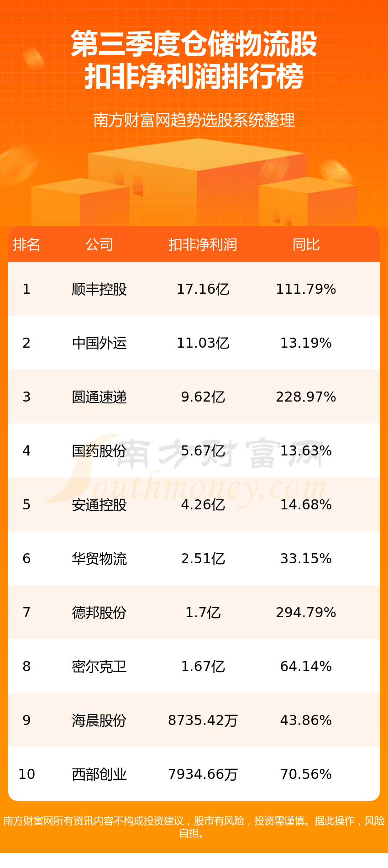Screen dimensions: 388x868
Task: Click the 228.97% year-over-year value
Action: (306, 397)
